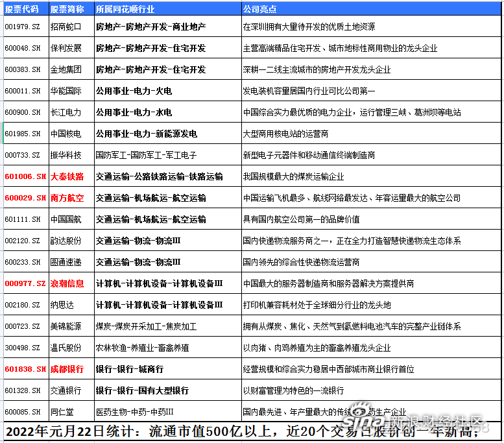Viewport: 504px width, 443px height.
Task: Select the 股票简称 header cell
Action: tap(72, 8)
